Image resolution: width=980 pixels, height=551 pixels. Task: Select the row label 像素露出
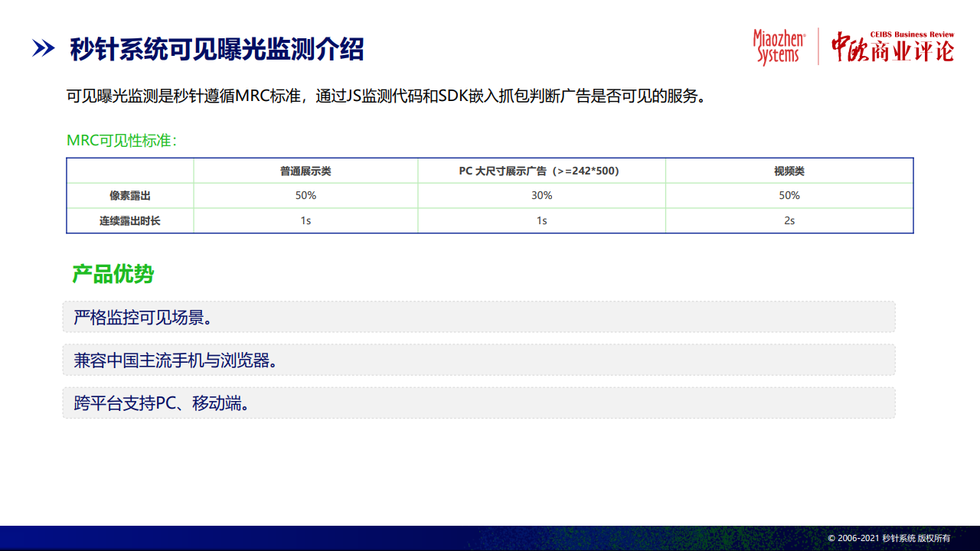point(130,196)
